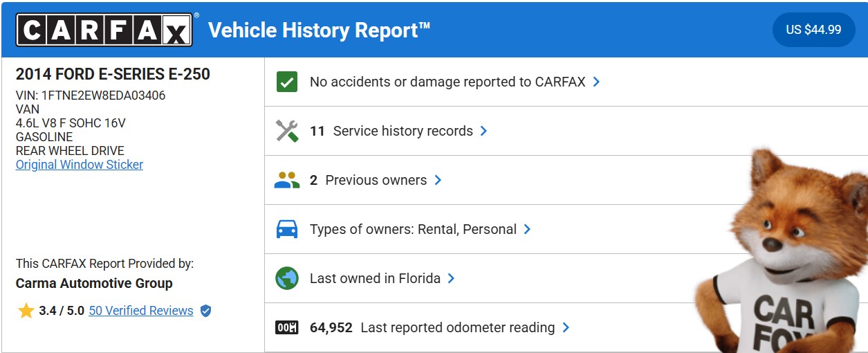The height and width of the screenshot is (353, 868).
Task: Click the green checkmark no-accidents icon
Action: 286,82
